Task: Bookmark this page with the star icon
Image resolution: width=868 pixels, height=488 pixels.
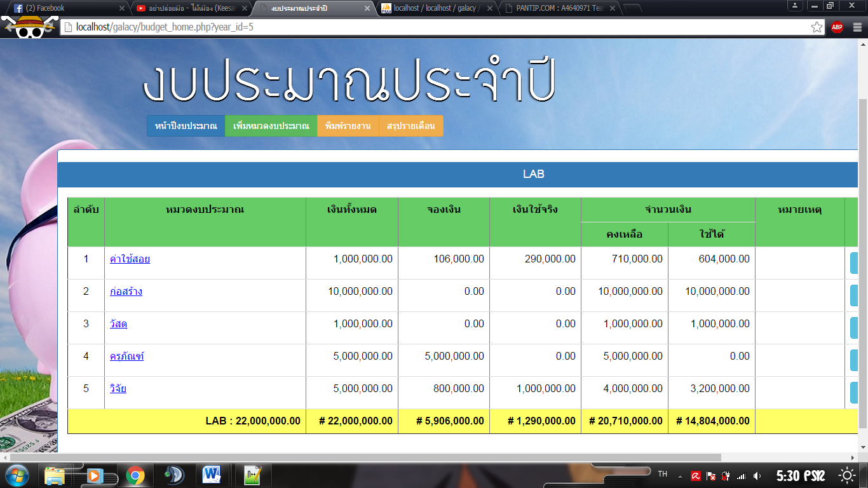Action: click(x=817, y=27)
